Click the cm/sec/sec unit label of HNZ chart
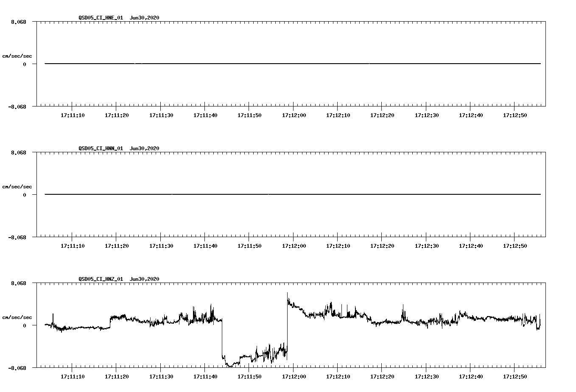576x392 pixels. (17, 317)
